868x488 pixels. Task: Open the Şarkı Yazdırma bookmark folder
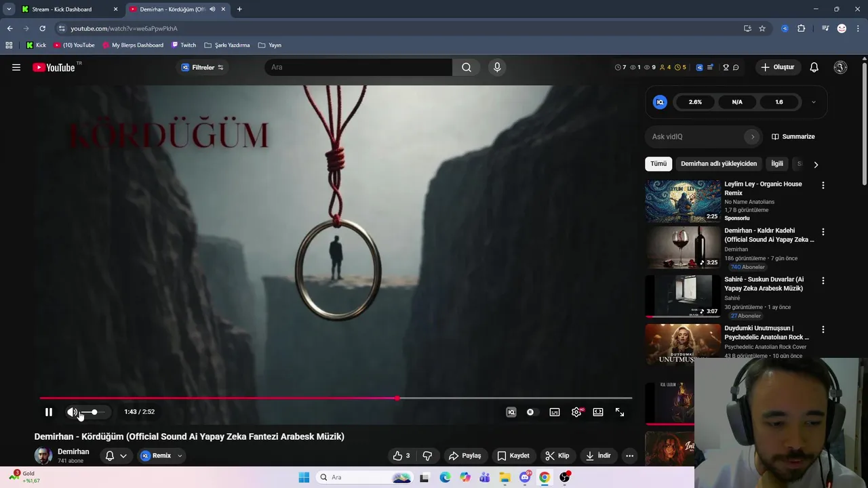pos(227,45)
